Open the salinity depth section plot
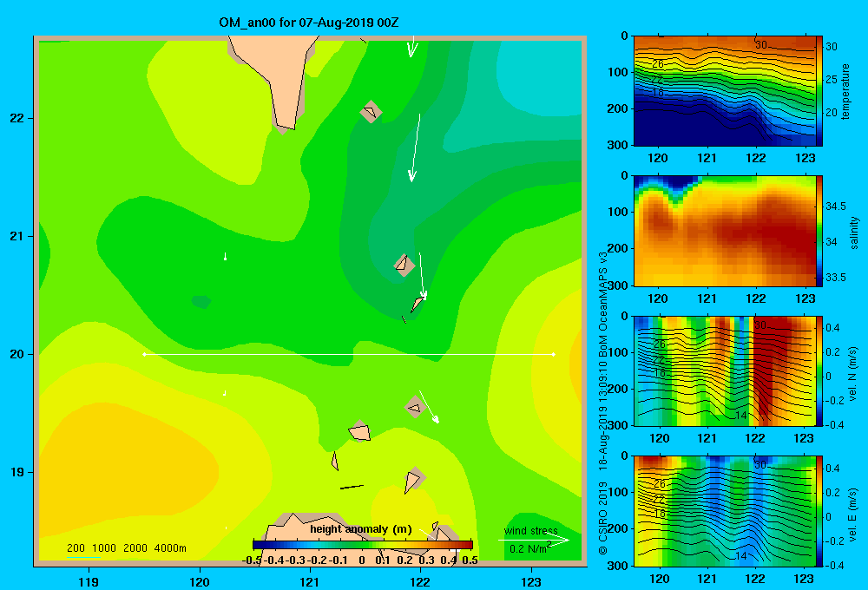This screenshot has width=868, height=590. 724,231
